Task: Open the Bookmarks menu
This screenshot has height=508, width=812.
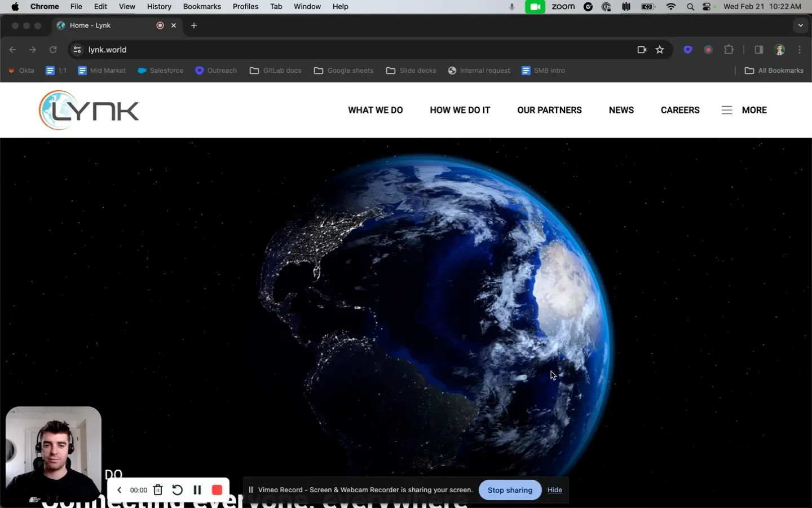Action: coord(202,7)
